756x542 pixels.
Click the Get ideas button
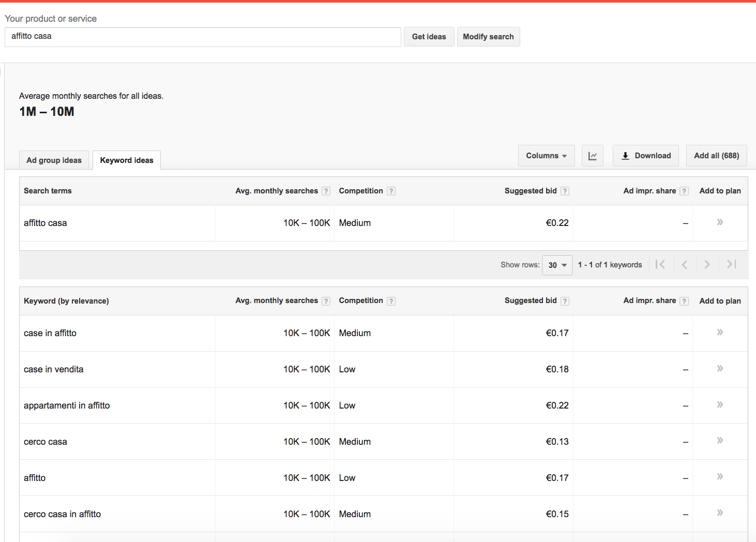coord(429,37)
